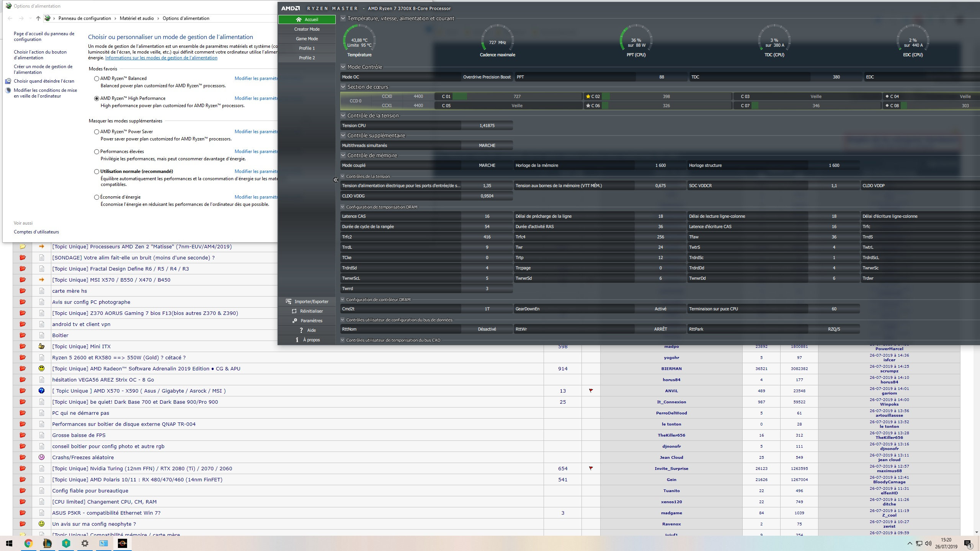Click the folder icon on 'carte mère hs' row
980x551 pixels.
(x=23, y=291)
